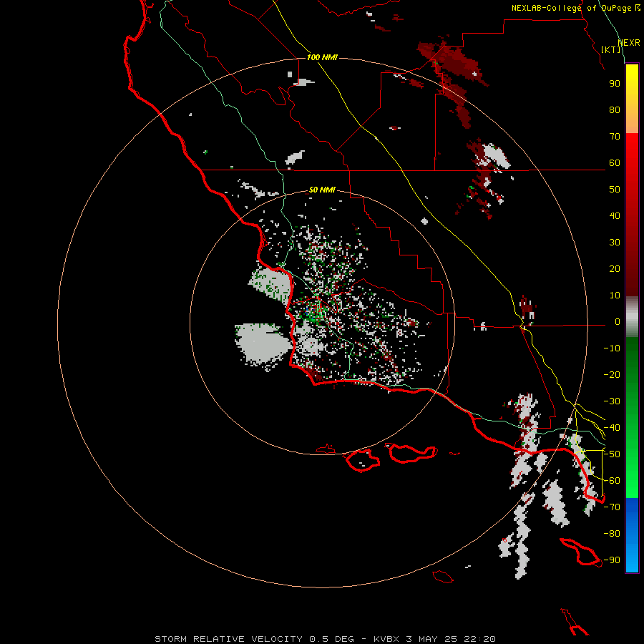Select the 90 value on velocity scale
This screenshot has width=644, height=644.
click(615, 84)
